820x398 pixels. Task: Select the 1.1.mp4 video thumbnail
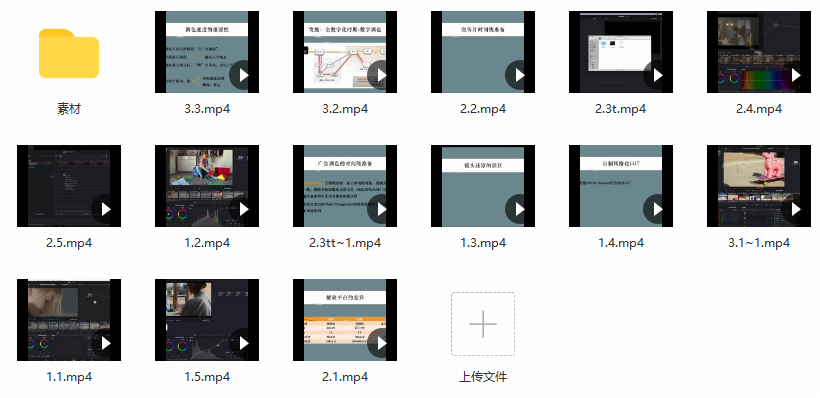click(69, 320)
